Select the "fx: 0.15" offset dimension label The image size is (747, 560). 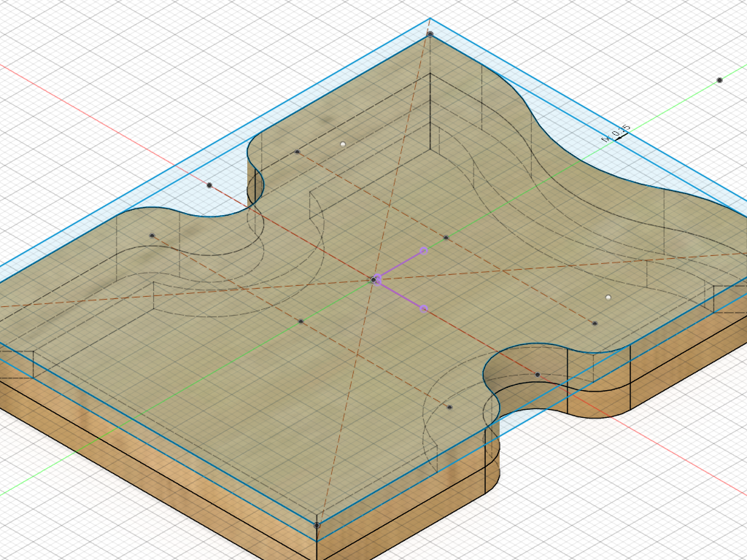pyautogui.click(x=617, y=133)
